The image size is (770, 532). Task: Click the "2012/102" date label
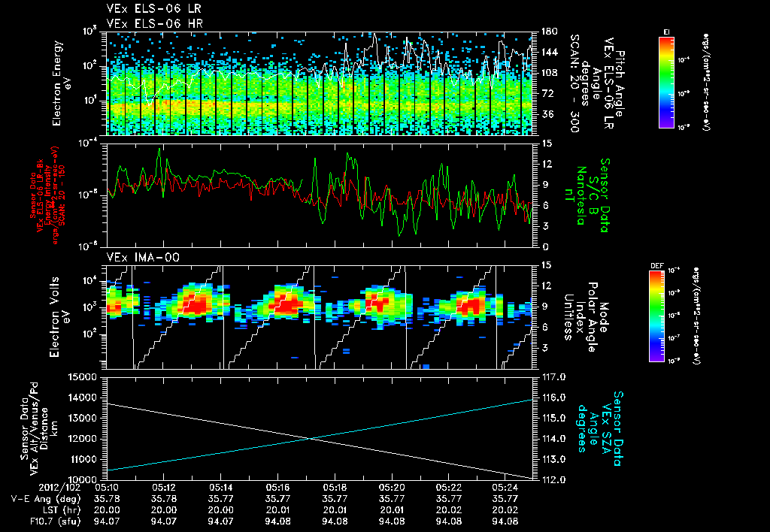coord(59,486)
